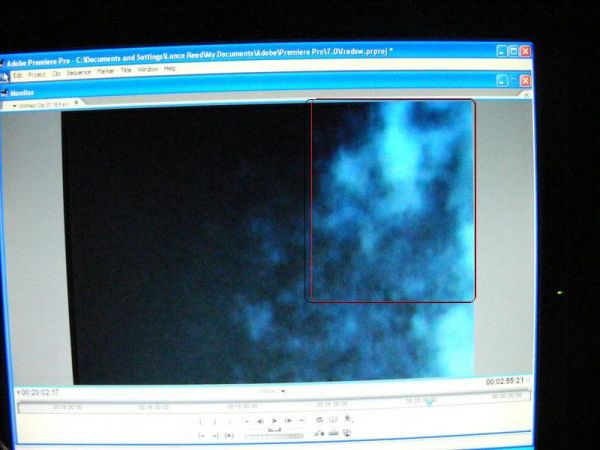Click the Play button in monitor transport
The height and width of the screenshot is (450, 600).
(274, 421)
